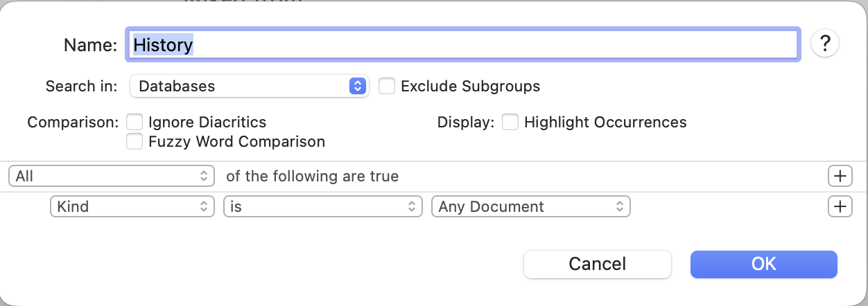Click the 'Search in:' label
Screen dimensions: 868x306
[x=82, y=87]
